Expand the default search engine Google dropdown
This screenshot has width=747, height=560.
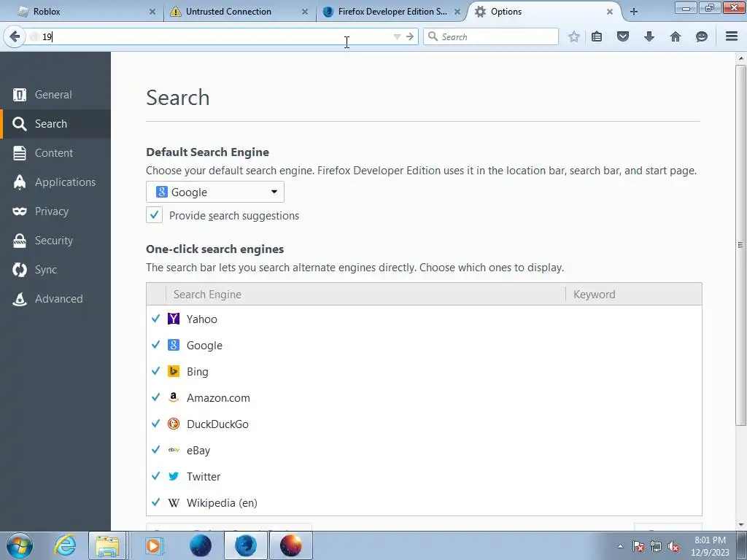(215, 192)
